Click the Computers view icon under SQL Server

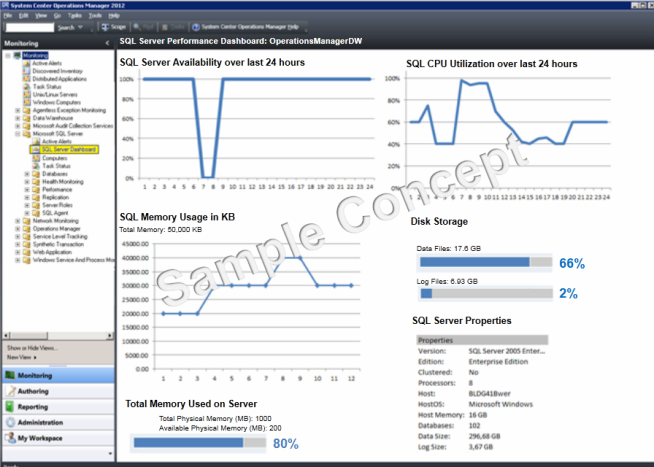pyautogui.click(x=36, y=158)
